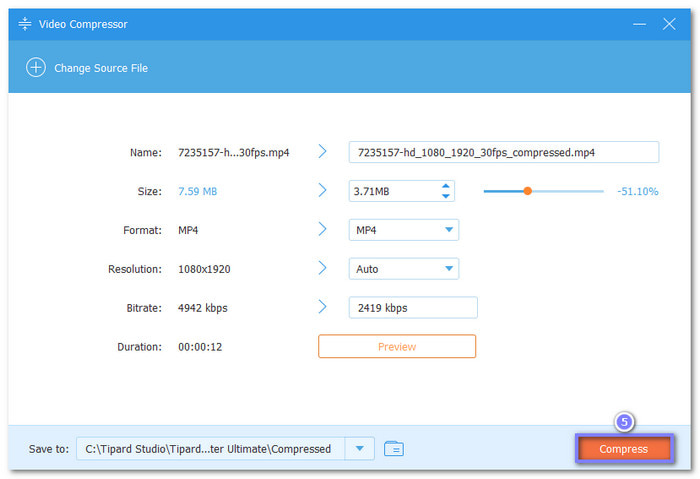Click the compression ratio slider handle
700x479 pixels.
[x=527, y=190]
